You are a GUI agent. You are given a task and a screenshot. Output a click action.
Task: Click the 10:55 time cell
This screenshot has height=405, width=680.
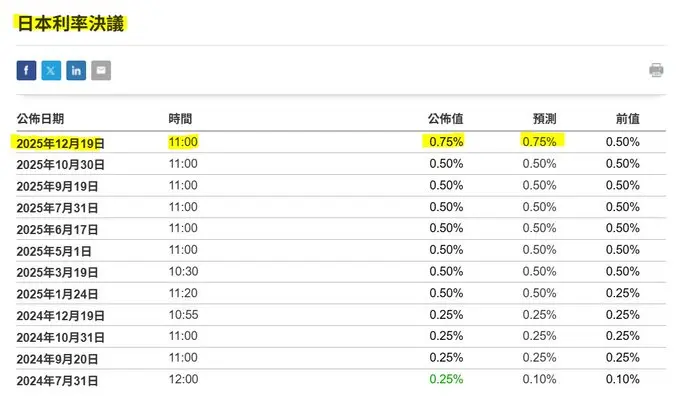pos(183,314)
